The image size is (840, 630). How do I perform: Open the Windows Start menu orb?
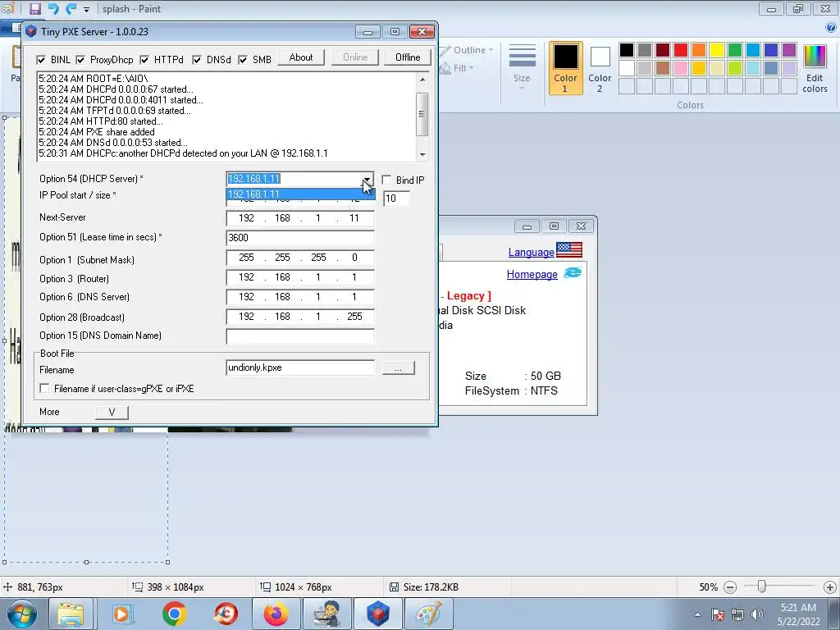click(x=21, y=614)
